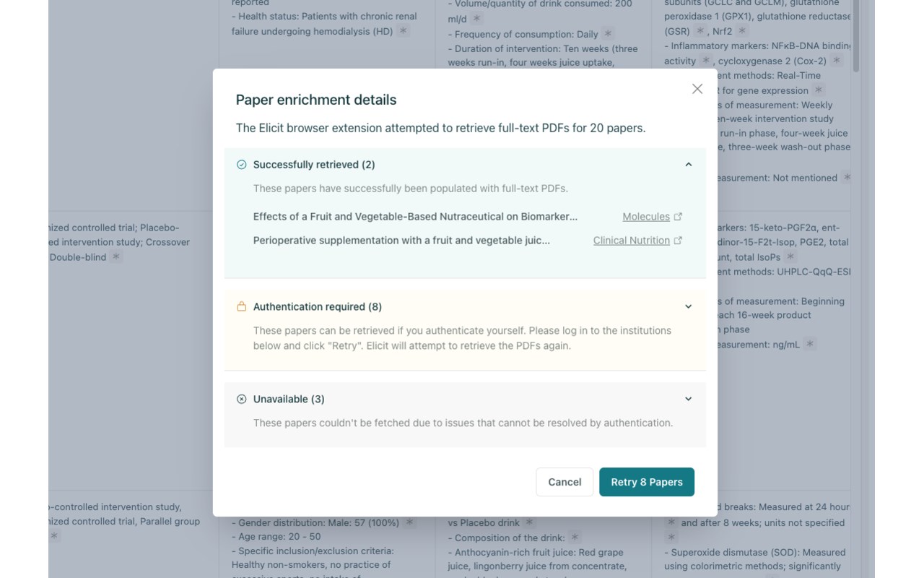924x578 pixels.
Task: Select the 'Perioperative supplementation' paper title
Action: coord(401,241)
